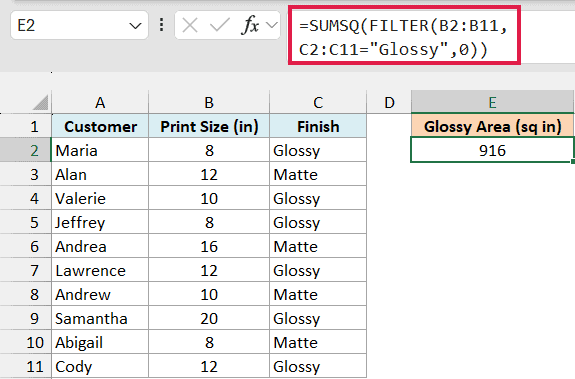
Task: Select the cell containing Maria
Action: [100, 150]
